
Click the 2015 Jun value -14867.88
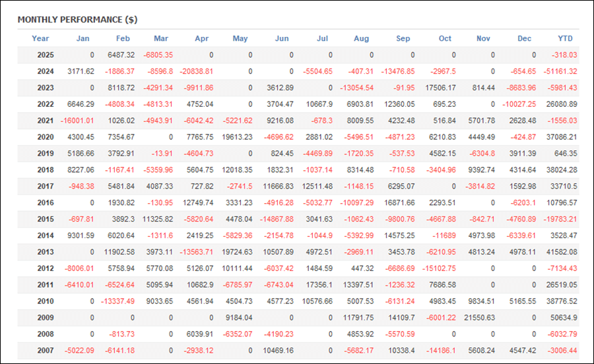click(x=277, y=219)
